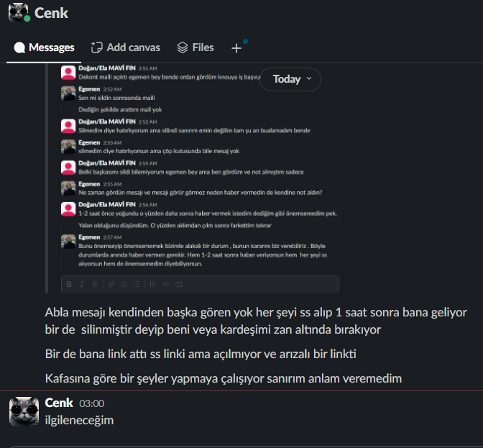This screenshot has width=483, height=448.
Task: Click the Messages speech bubble icon
Action: pos(19,47)
